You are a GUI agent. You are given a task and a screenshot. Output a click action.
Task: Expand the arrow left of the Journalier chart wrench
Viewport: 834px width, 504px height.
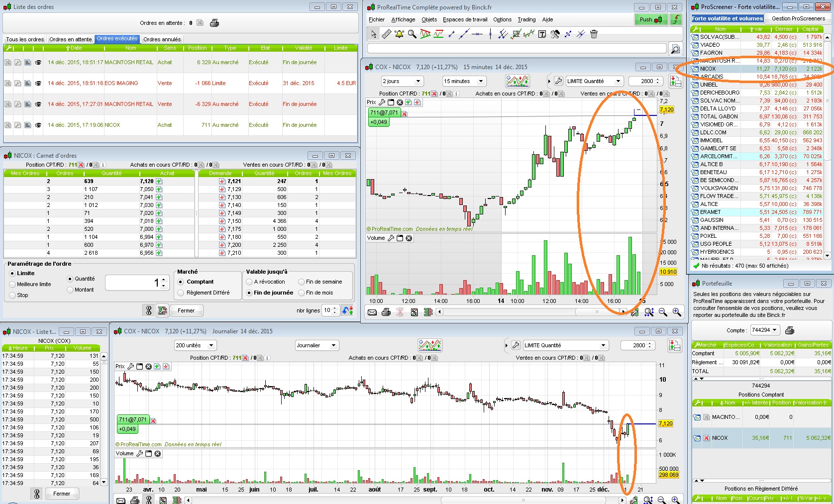click(x=507, y=345)
